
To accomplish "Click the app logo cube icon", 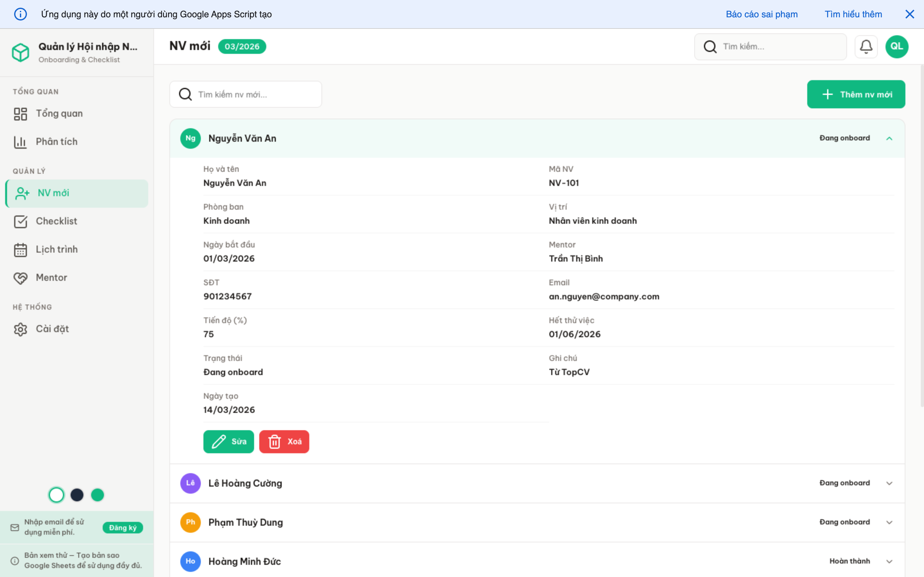I will (x=21, y=52).
